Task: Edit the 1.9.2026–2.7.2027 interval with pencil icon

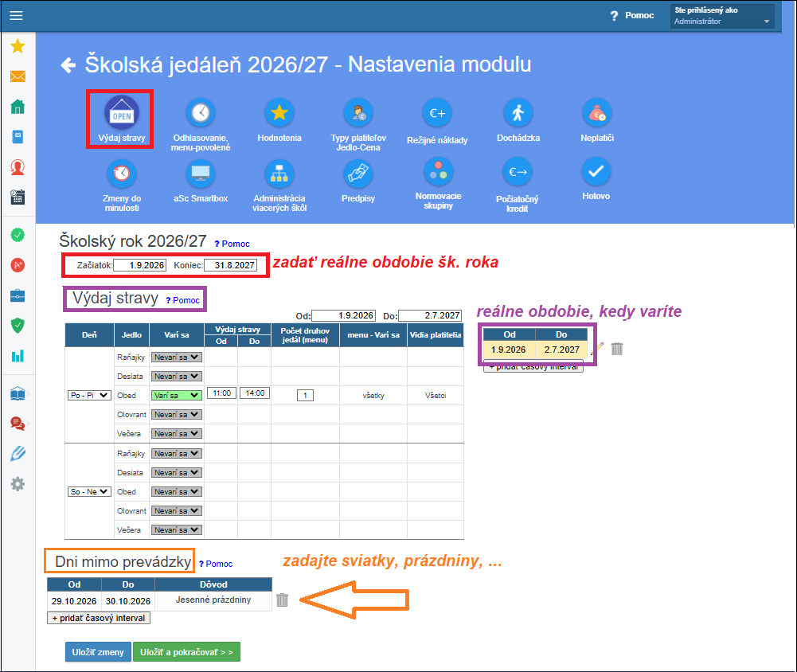Action: click(x=598, y=348)
